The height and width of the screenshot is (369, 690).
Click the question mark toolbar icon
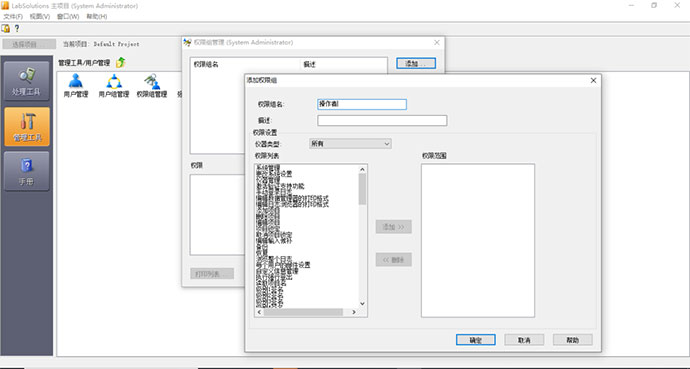17,29
